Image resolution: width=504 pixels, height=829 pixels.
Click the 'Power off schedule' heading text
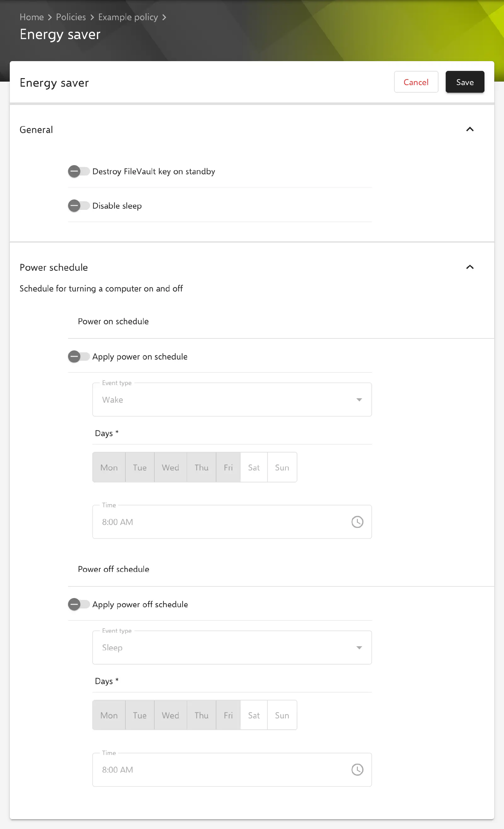click(113, 569)
